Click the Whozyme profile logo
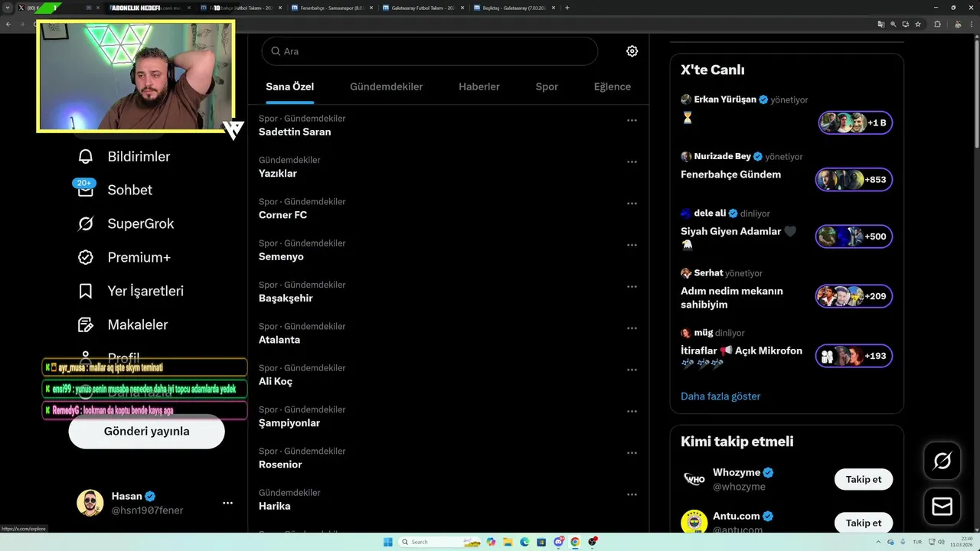980x551 pixels. click(694, 479)
